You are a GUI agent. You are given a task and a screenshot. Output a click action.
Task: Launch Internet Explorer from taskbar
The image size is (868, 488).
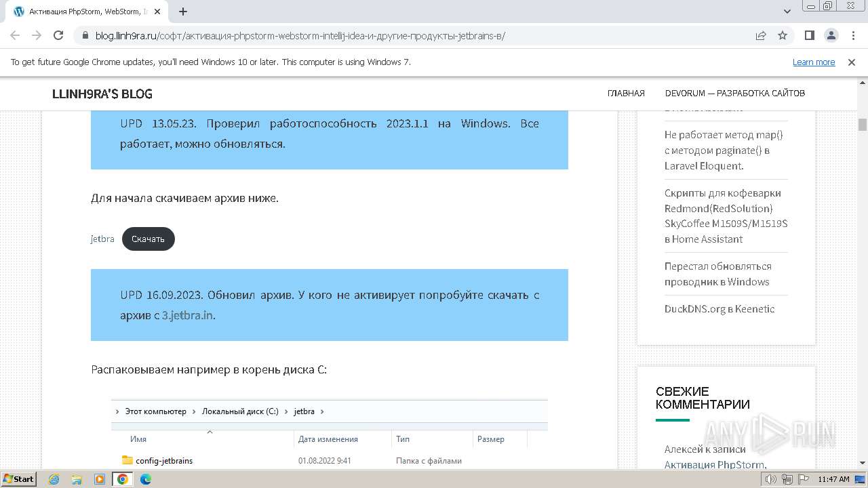[x=54, y=479]
